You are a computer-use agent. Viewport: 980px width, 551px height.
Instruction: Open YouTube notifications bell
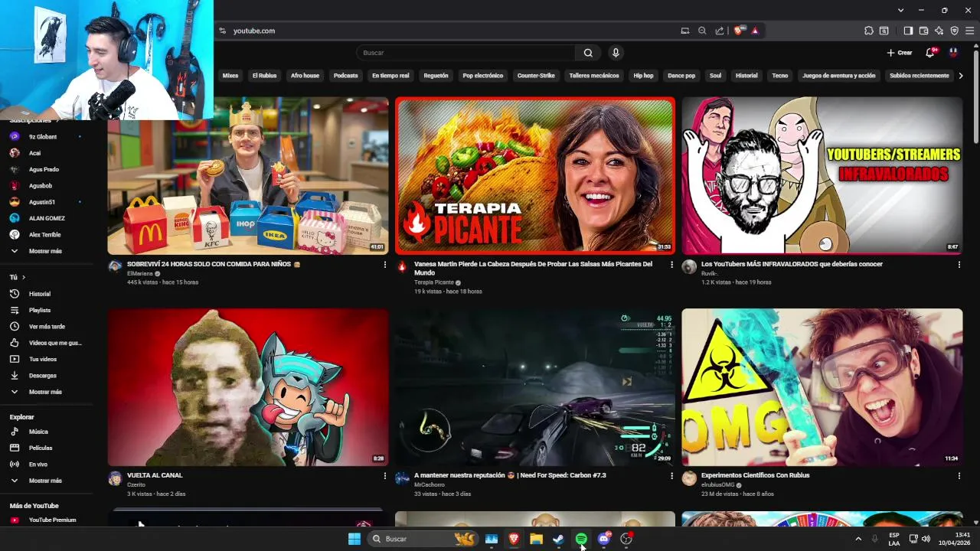pyautogui.click(x=930, y=53)
